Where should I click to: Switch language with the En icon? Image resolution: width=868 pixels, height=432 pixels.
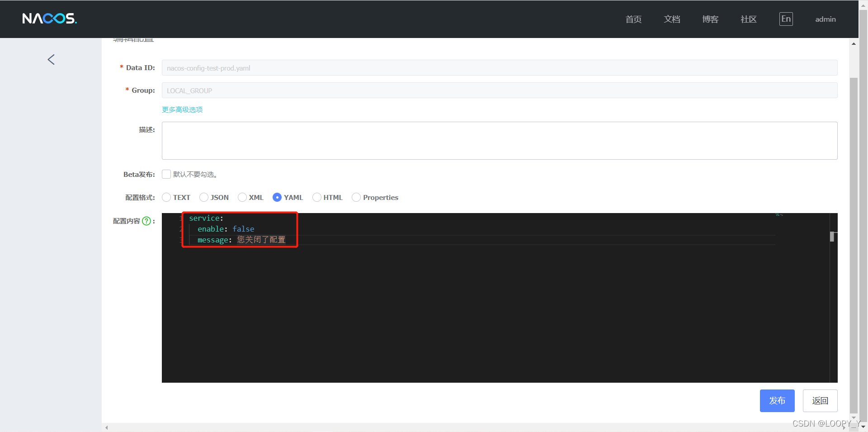786,19
